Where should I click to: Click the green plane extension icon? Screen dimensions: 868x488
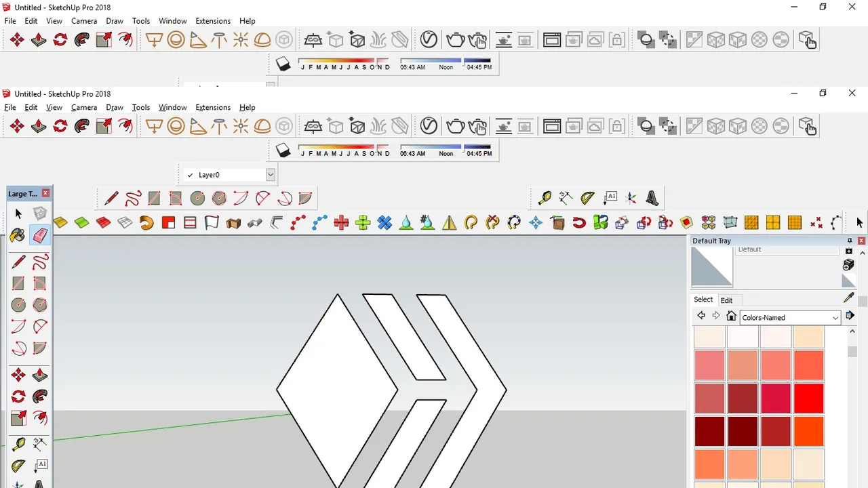tap(81, 222)
